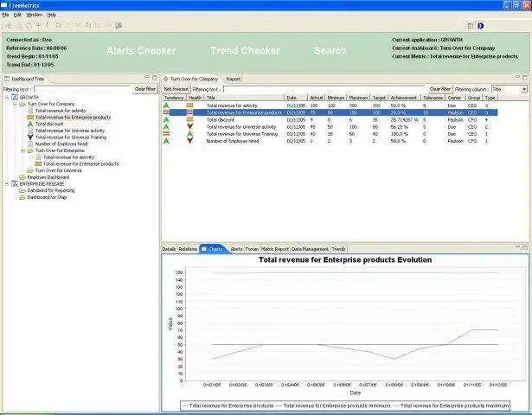This screenshot has width=532, height=415.
Task: Sort by the Owner column header
Action: (x=454, y=98)
